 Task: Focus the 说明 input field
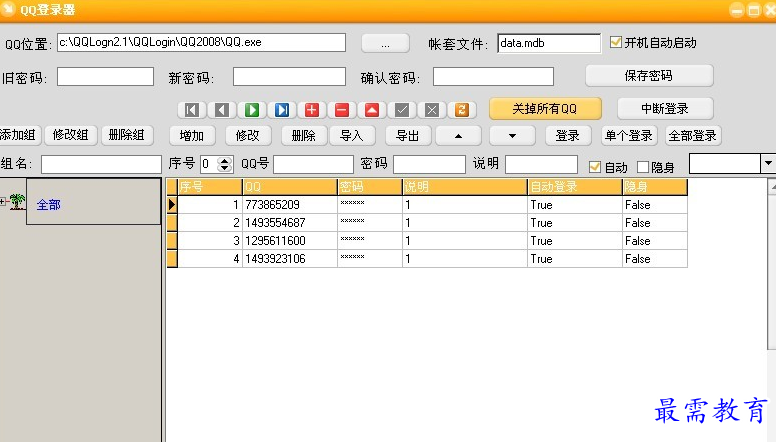pos(541,164)
